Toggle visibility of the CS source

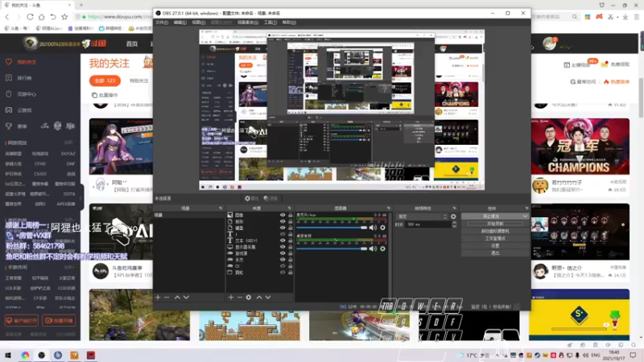tap(283, 266)
